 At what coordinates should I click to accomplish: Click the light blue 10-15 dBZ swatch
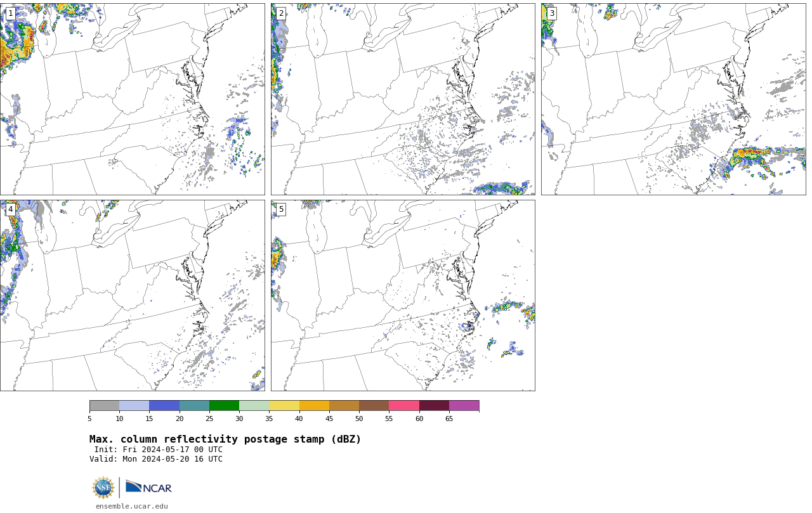134,406
